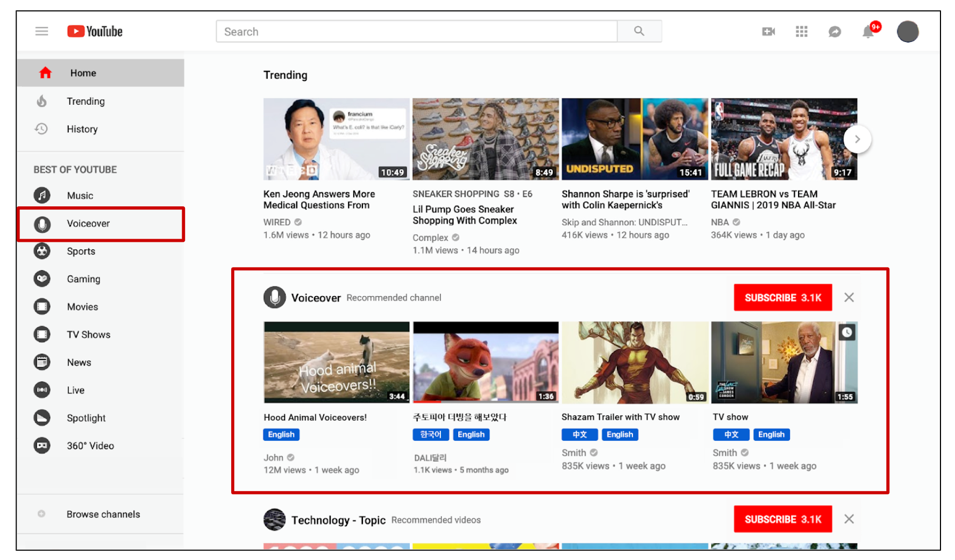Open the Hood Animal Voiceovers thumbnail

click(x=337, y=362)
